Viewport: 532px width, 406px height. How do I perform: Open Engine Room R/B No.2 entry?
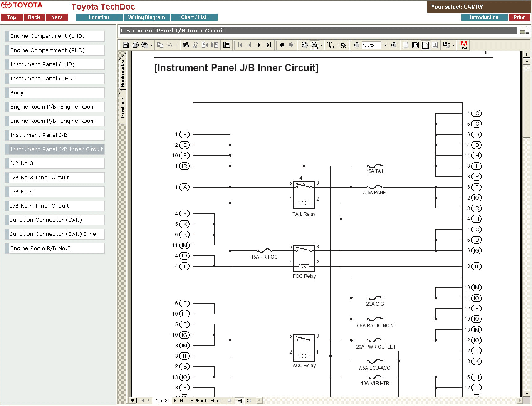54,248
